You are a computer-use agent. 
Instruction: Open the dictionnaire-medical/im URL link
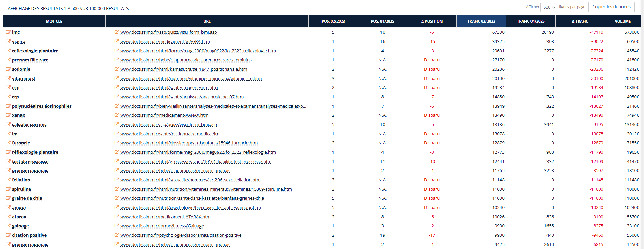pyautogui.click(x=170, y=134)
